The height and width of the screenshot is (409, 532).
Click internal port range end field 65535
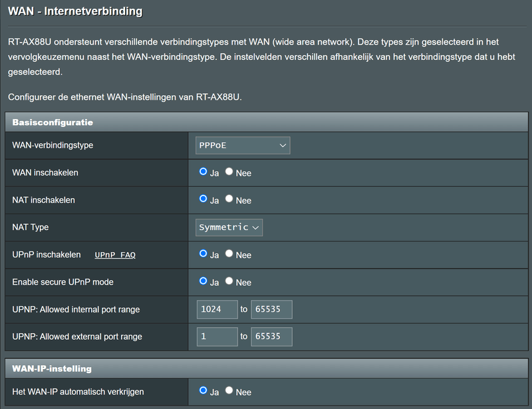tap(271, 309)
